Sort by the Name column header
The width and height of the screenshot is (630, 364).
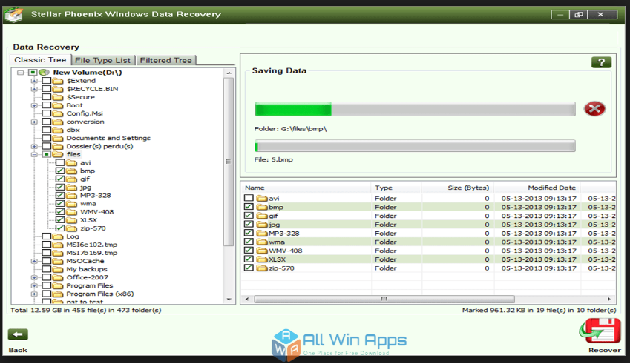[x=306, y=188]
